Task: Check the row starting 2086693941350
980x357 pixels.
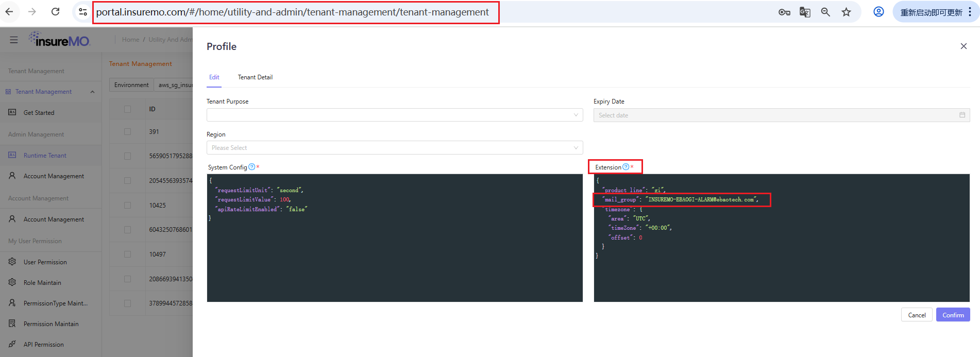Action: (127, 279)
